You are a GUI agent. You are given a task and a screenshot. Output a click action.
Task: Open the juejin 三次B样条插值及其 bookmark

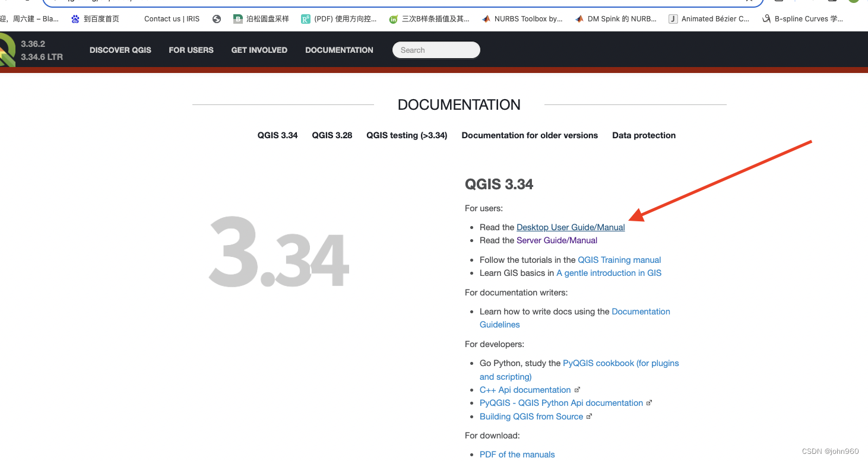429,18
